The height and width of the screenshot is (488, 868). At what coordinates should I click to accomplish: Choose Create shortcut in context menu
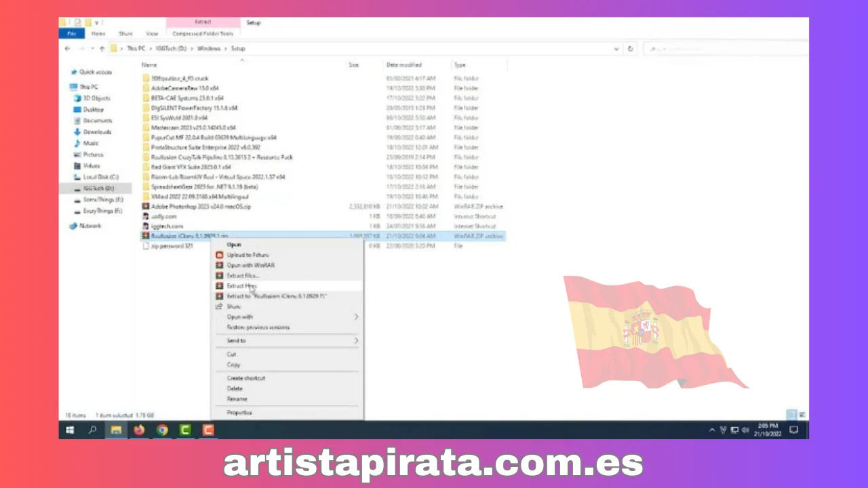288,378
